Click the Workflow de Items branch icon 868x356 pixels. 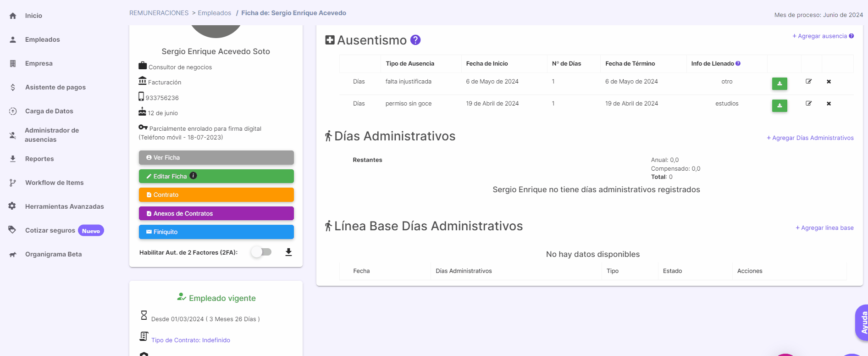13,183
